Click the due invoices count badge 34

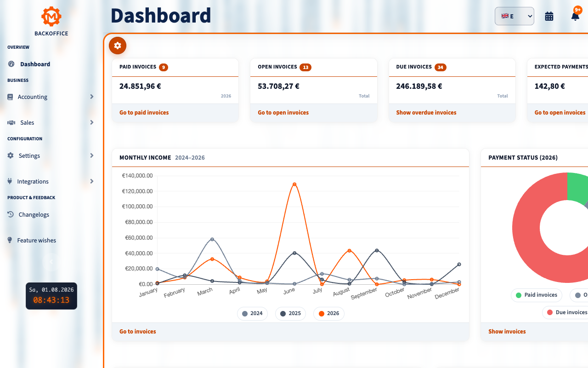441,67
